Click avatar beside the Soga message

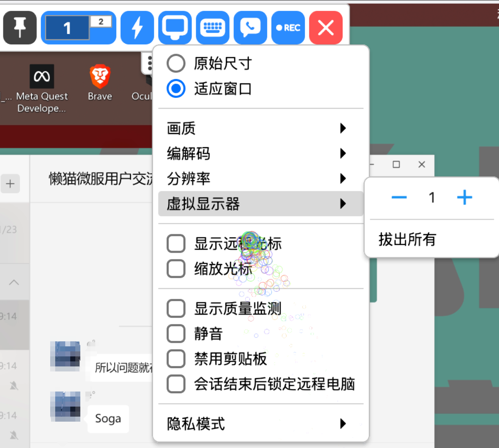65,406
